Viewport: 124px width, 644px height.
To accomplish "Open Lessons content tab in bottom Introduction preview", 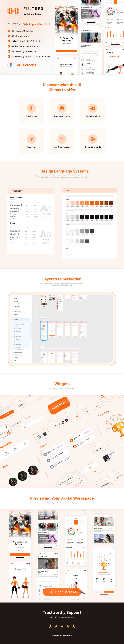I will (x=42, y=582).
